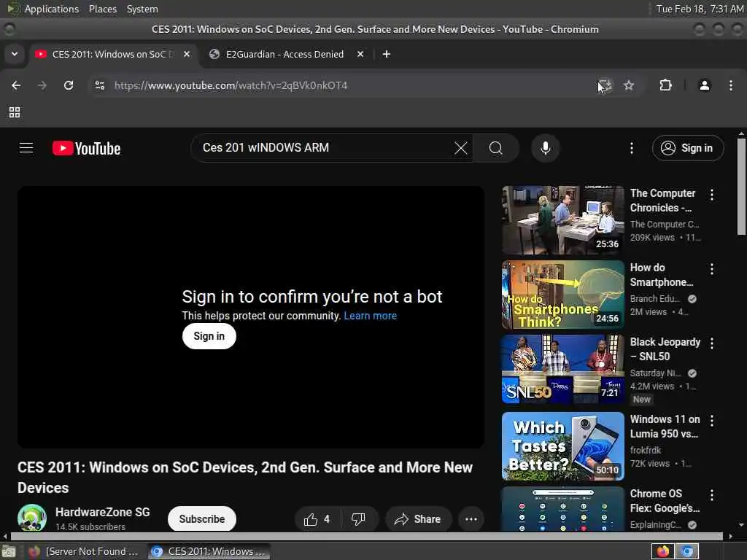Share the video
This screenshot has width=747, height=560.
(418, 519)
